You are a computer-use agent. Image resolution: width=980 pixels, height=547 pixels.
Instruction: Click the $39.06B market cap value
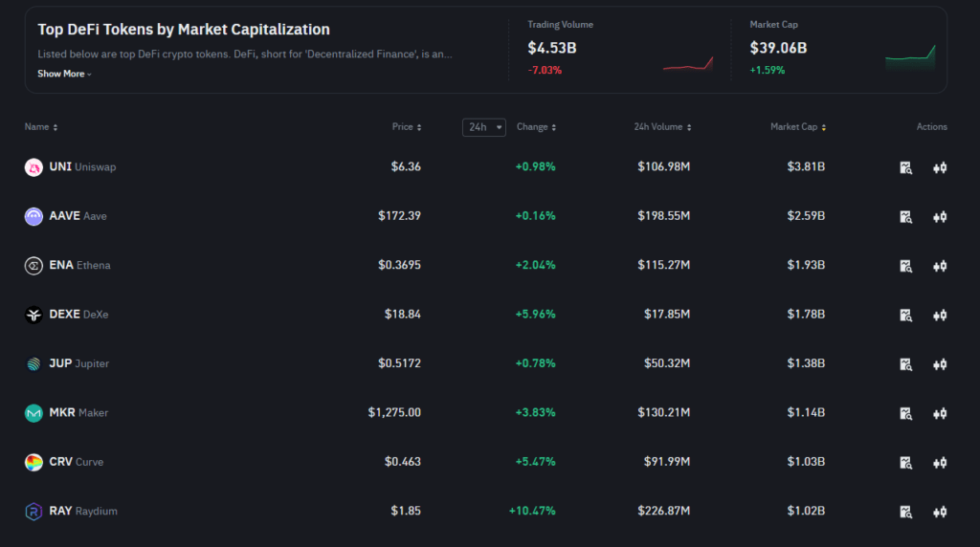pos(778,48)
